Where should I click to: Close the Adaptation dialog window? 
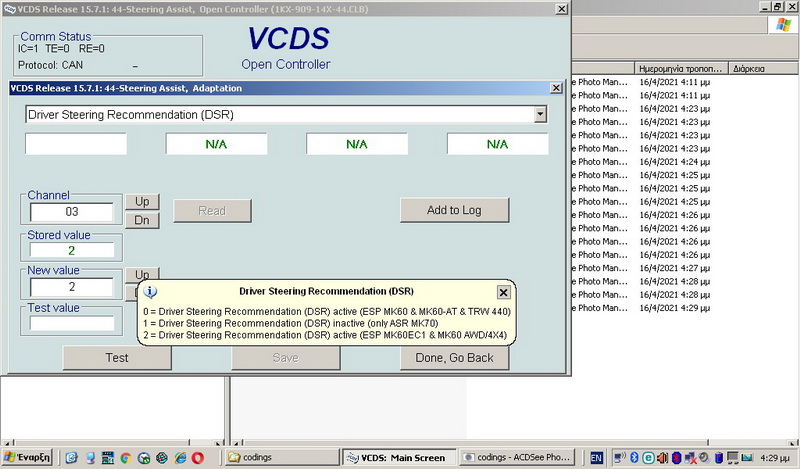click(x=556, y=88)
